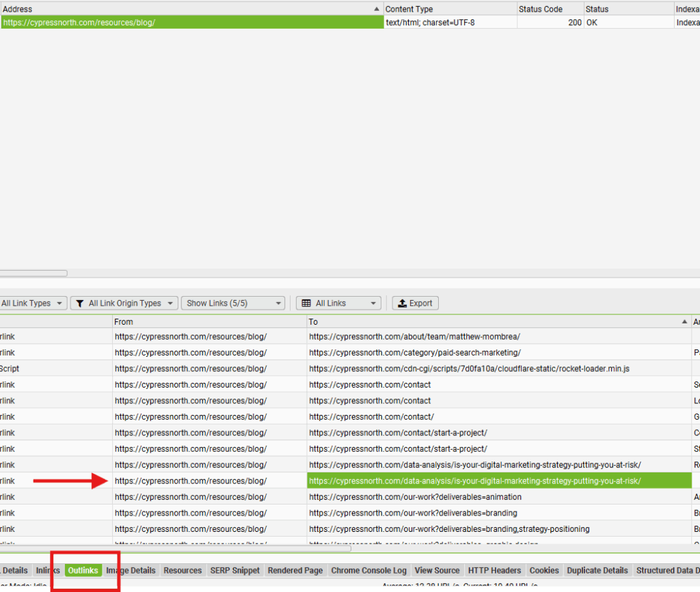Image resolution: width=700 pixels, height=592 pixels.
Task: Sort by the Status Code column
Action: (550, 9)
